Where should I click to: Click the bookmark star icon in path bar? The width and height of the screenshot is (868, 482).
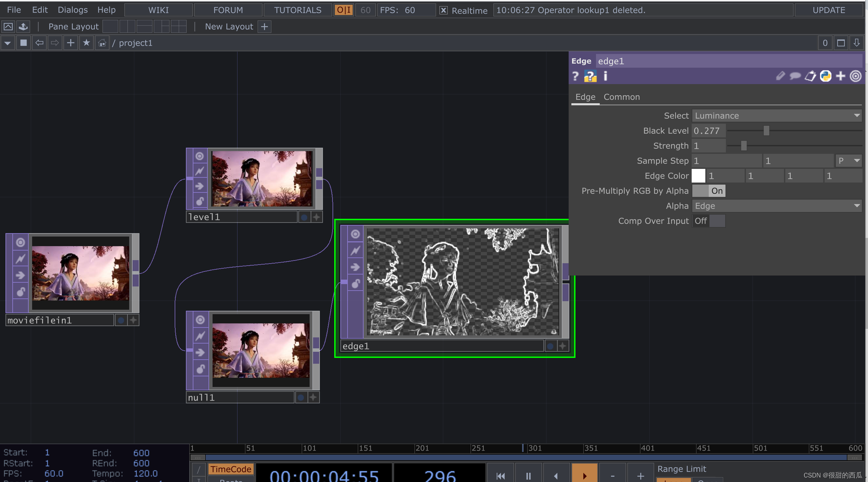86,43
